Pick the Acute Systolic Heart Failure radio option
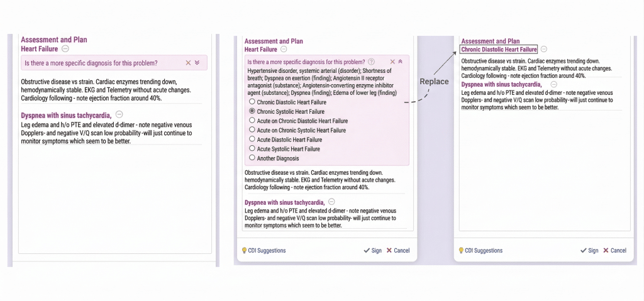Image resolution: width=644 pixels, height=301 pixels. (253, 149)
